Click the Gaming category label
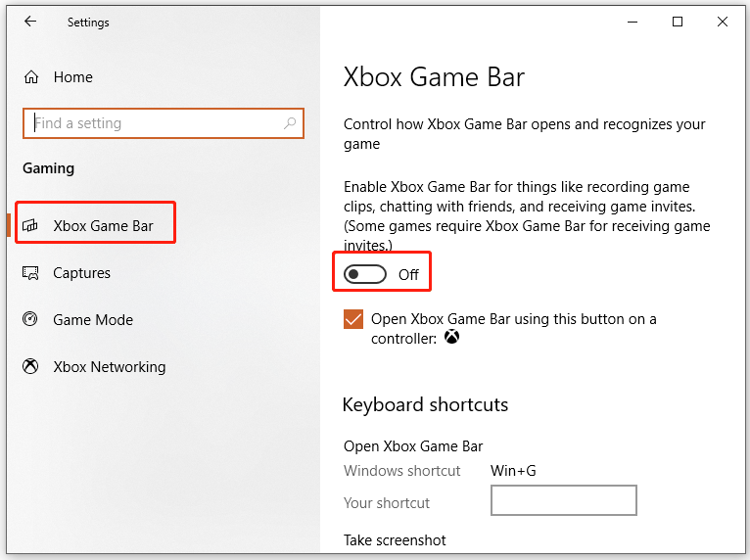750x560 pixels. pyautogui.click(x=48, y=168)
